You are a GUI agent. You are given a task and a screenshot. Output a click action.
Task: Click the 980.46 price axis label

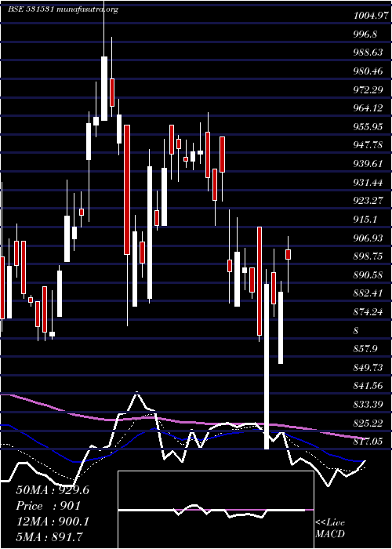[x=368, y=71]
